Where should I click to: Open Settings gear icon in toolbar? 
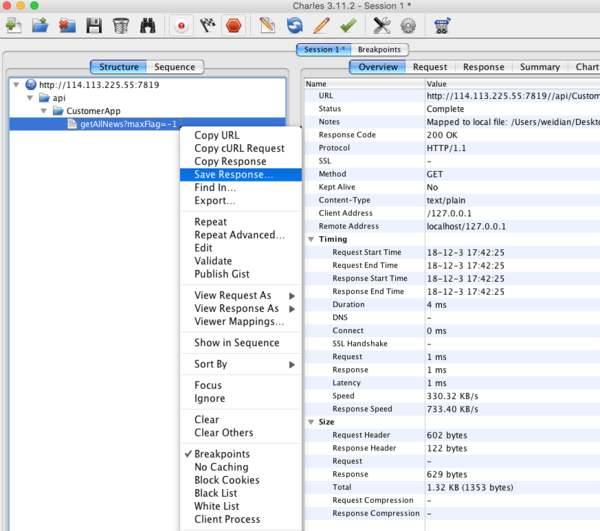click(x=408, y=26)
